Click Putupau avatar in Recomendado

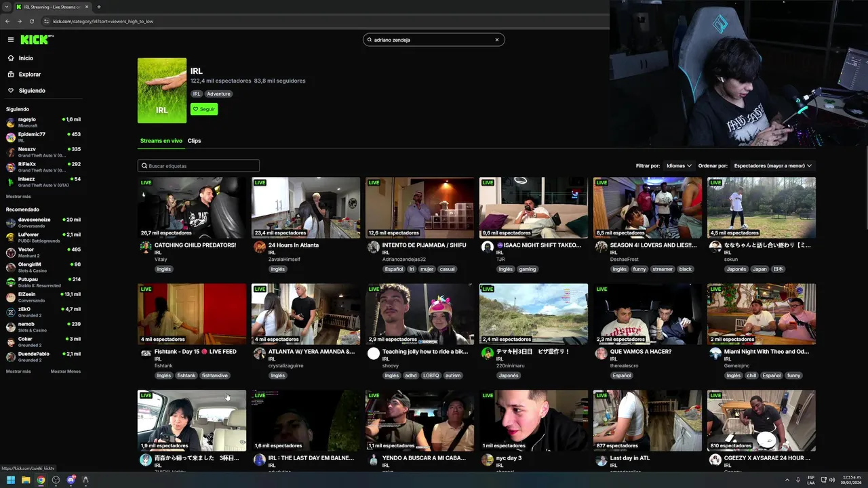pos(11,282)
